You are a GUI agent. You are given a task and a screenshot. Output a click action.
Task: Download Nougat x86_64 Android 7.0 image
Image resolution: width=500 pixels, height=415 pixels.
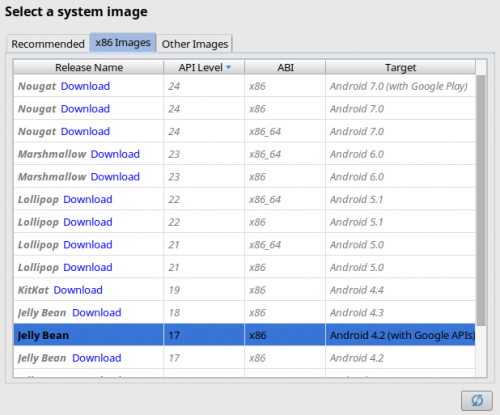[85, 132]
